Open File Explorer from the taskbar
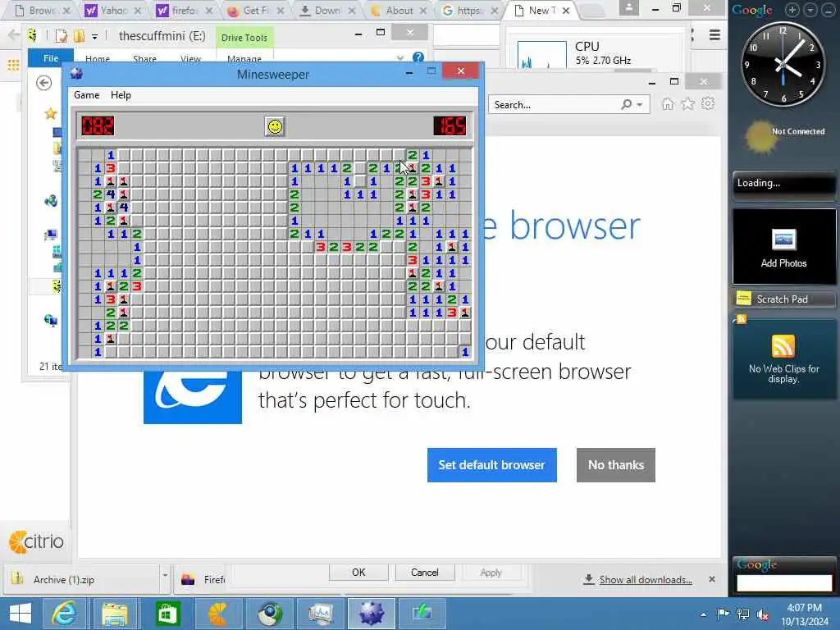 115,614
